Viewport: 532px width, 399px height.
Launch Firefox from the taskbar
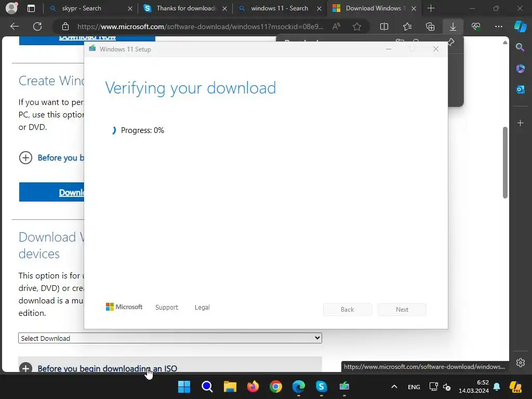click(x=253, y=387)
